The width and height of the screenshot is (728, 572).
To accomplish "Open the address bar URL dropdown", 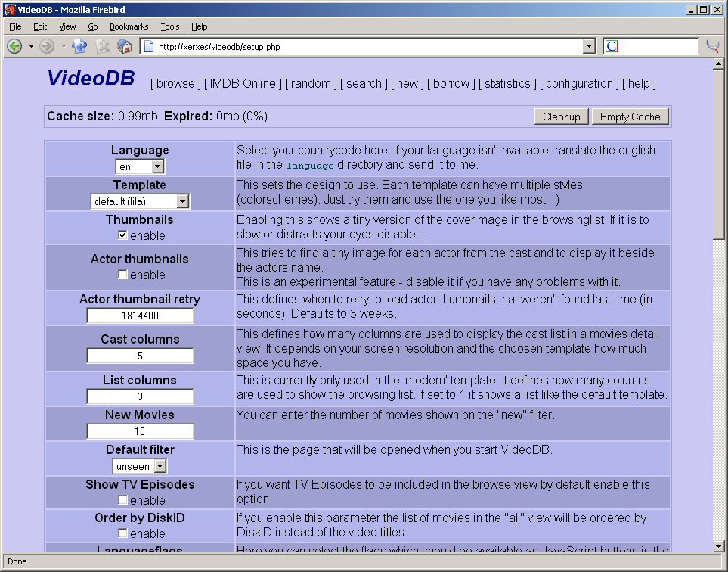I will (589, 46).
